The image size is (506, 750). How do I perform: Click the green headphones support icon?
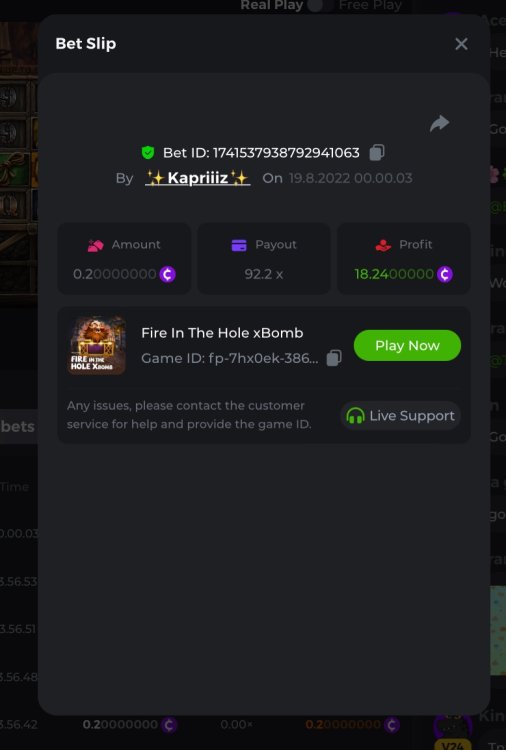(x=355, y=416)
